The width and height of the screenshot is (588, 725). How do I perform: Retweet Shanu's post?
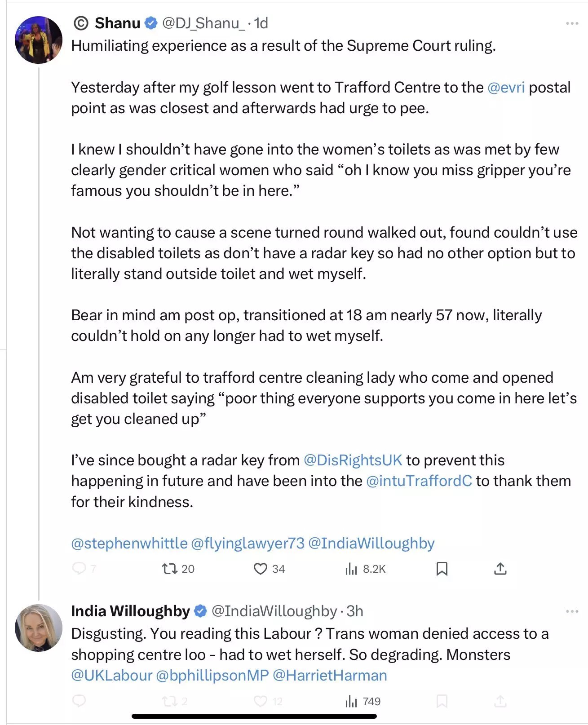tap(170, 569)
